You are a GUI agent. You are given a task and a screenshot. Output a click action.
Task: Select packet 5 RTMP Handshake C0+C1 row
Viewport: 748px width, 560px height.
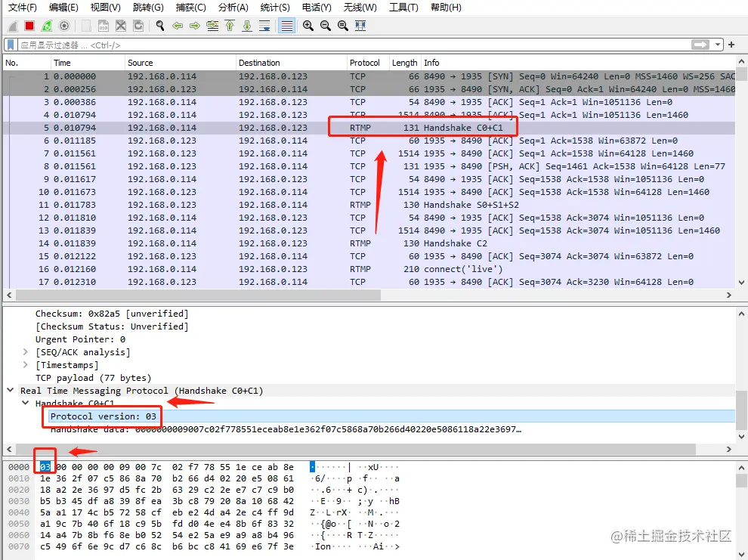pyautogui.click(x=369, y=128)
